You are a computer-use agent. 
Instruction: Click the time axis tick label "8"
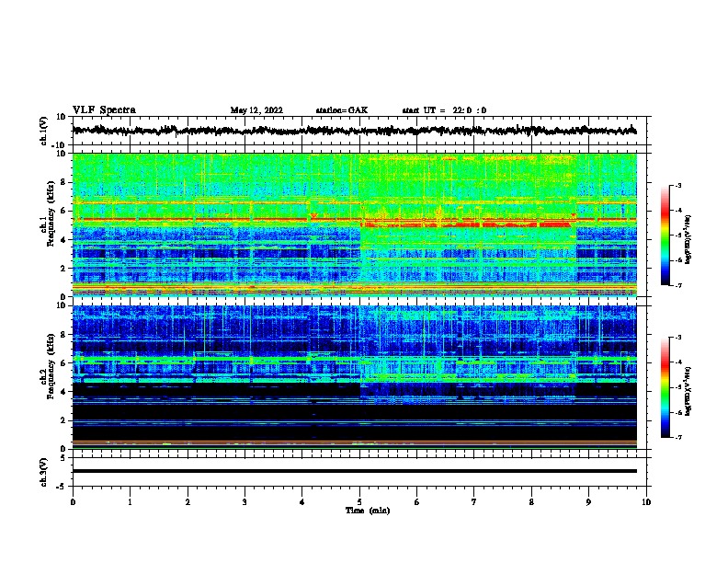point(531,502)
